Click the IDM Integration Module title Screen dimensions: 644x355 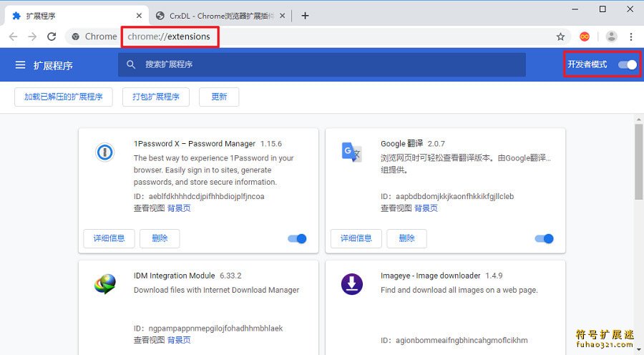[x=174, y=276]
